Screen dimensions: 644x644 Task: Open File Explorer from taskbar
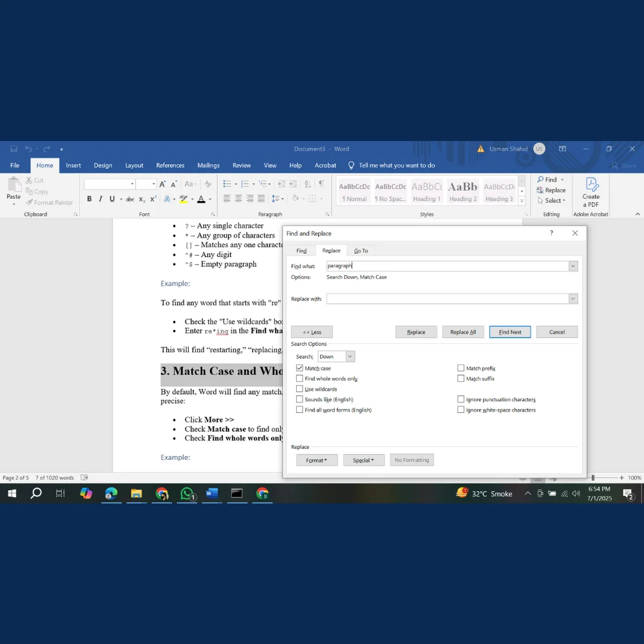point(137,493)
